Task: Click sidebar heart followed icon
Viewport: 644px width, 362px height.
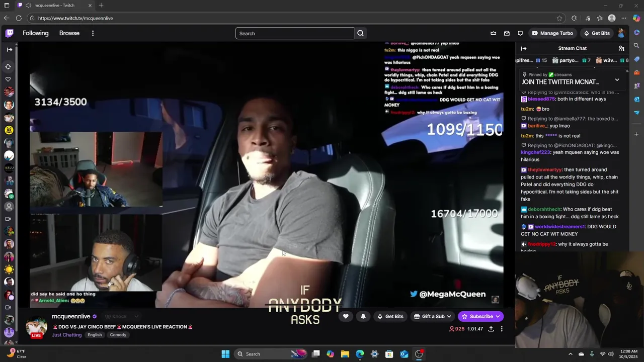Action: [x=8, y=79]
